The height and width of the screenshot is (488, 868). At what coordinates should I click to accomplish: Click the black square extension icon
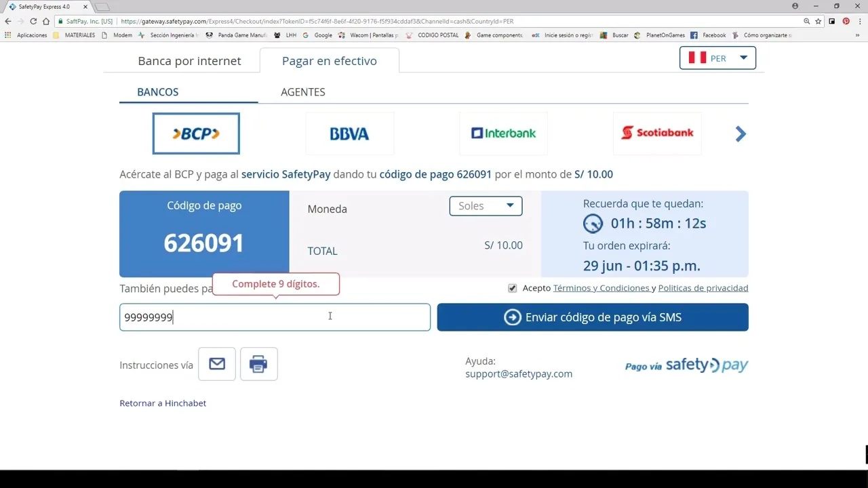832,21
